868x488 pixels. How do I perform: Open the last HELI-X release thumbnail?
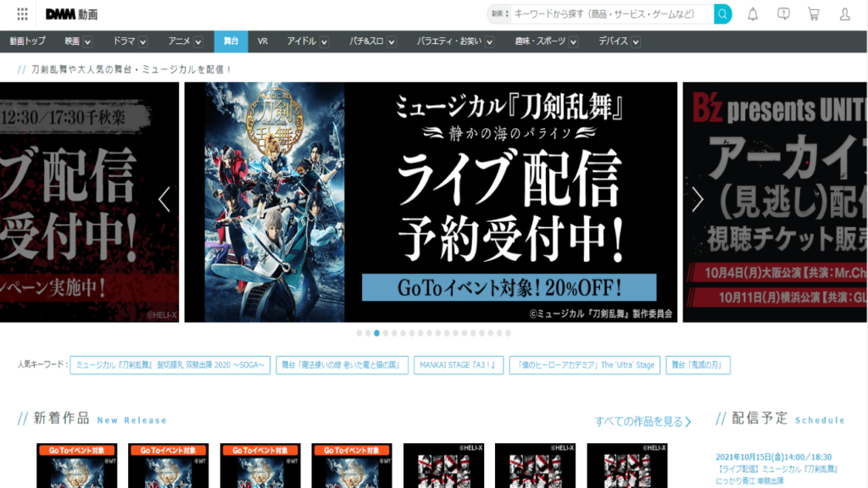(627, 465)
